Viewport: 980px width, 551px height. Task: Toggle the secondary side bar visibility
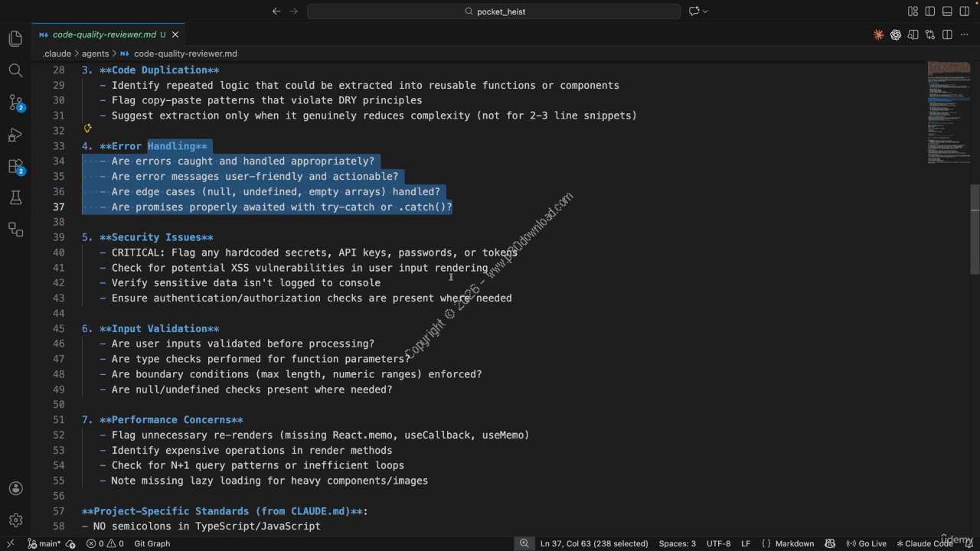964,11
